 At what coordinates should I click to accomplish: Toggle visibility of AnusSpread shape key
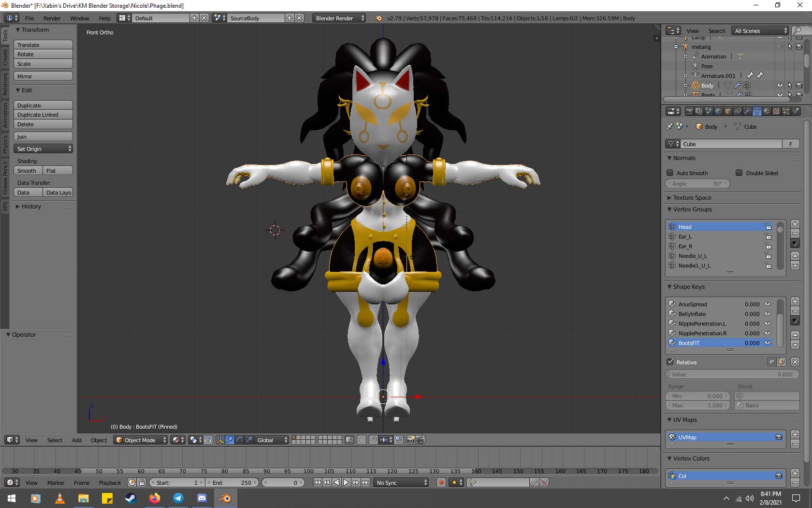[x=767, y=304]
